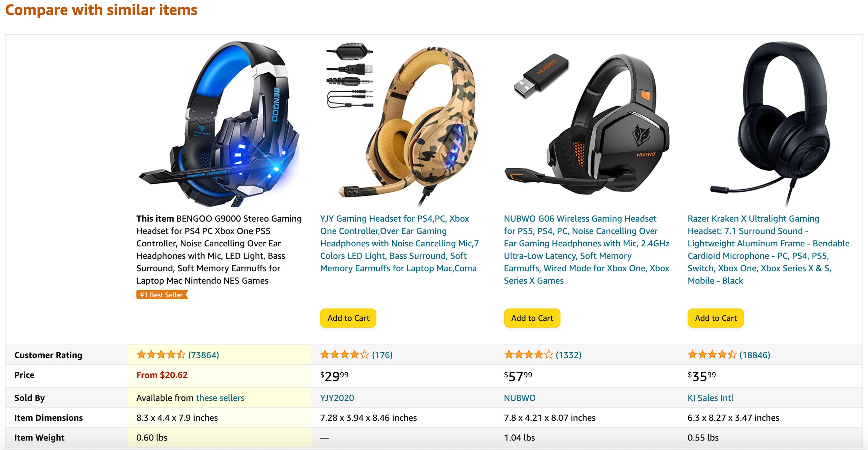
Task: Open the BENGOO blue headset product image
Action: click(x=219, y=124)
